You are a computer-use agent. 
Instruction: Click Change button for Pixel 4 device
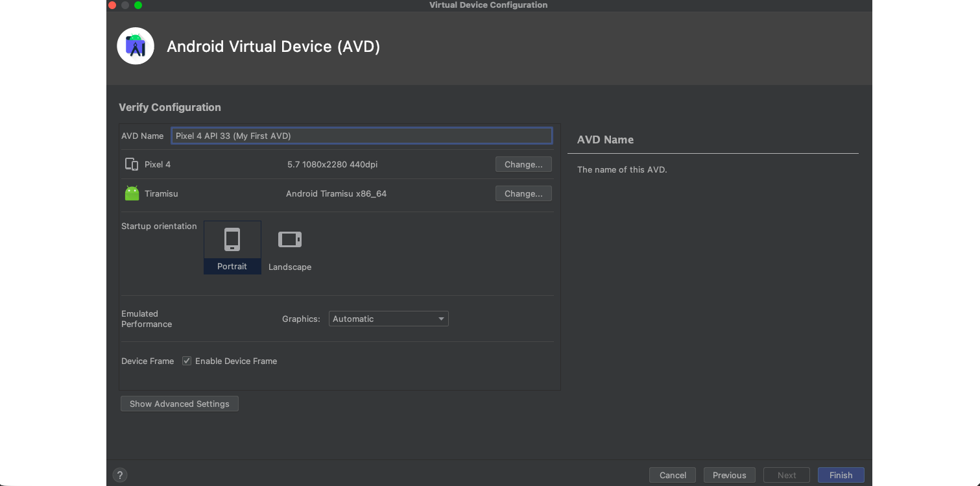523,164
